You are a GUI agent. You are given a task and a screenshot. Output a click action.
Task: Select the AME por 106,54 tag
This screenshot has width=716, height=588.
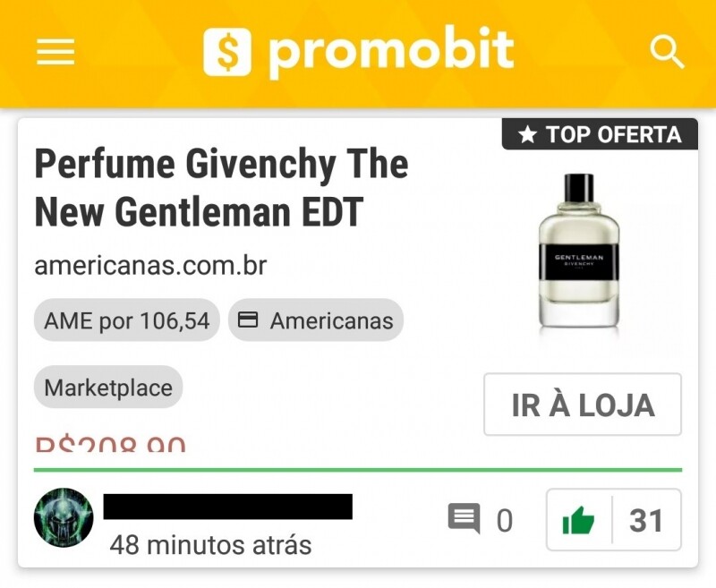[127, 320]
